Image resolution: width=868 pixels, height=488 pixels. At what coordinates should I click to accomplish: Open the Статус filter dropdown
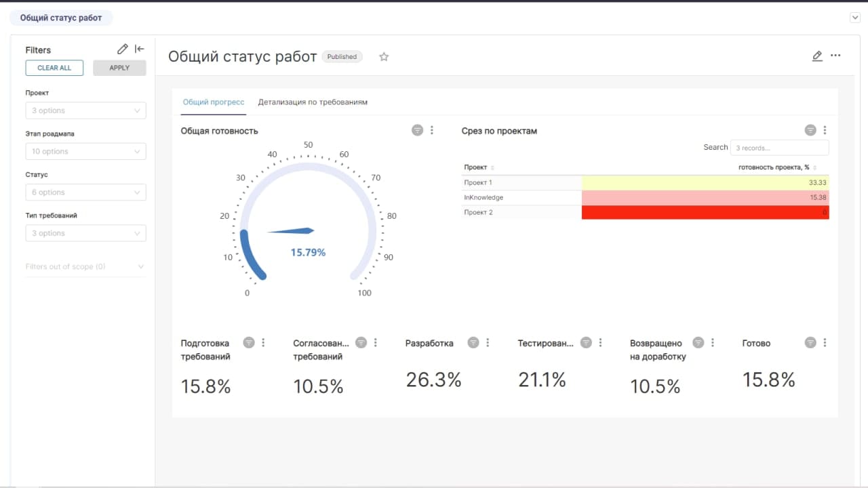[x=85, y=192]
